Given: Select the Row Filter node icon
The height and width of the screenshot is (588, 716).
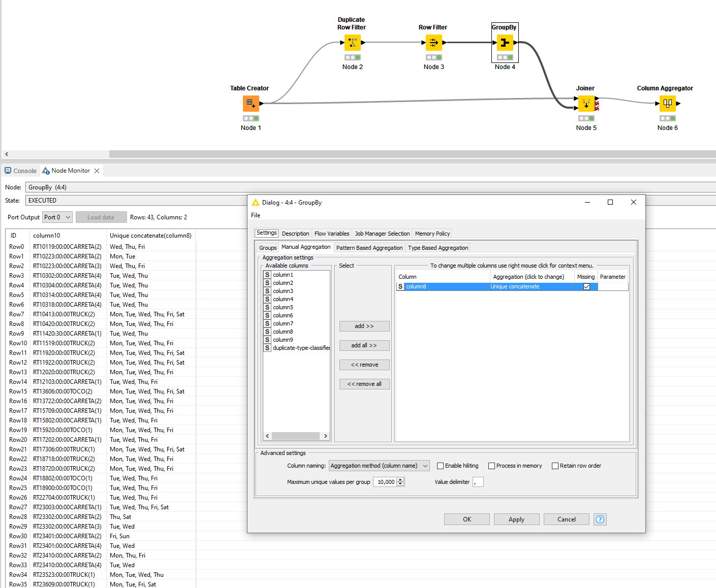Looking at the screenshot, I should 434,42.
